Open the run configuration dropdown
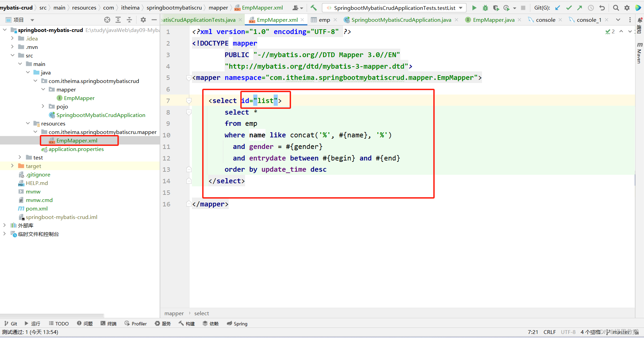Viewport: 644px width, 338px height. pyautogui.click(x=460, y=7)
